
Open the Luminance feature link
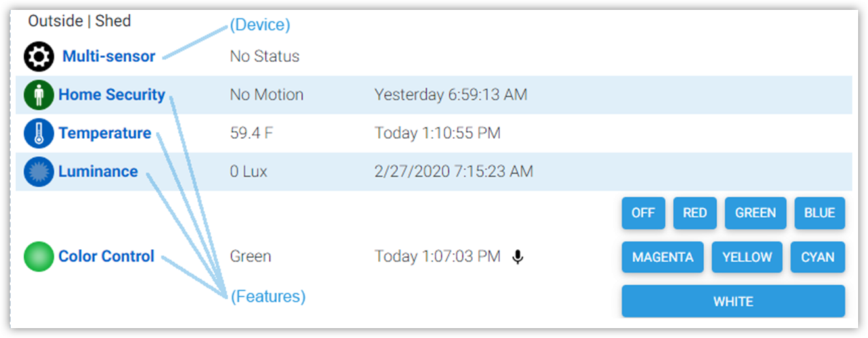pyautogui.click(x=98, y=172)
